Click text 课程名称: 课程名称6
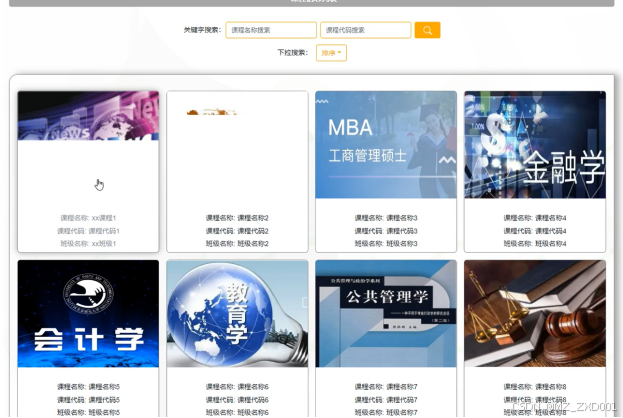Image resolution: width=623 pixels, height=418 pixels. click(237, 387)
